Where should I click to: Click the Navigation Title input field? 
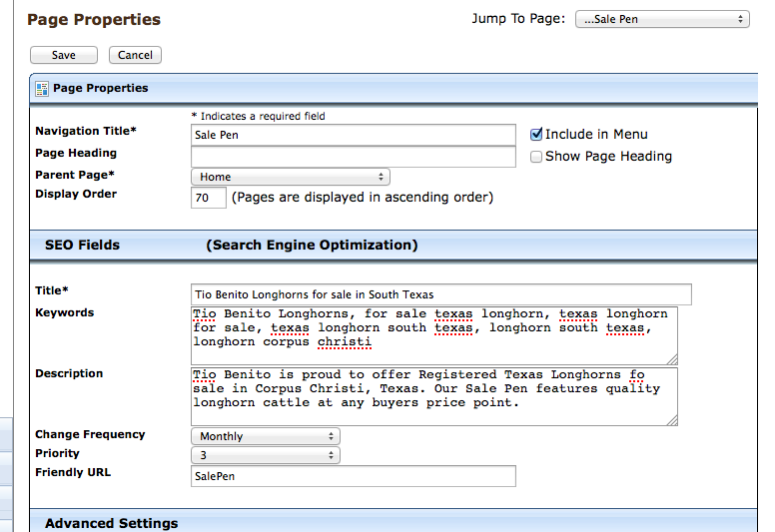pos(354,135)
